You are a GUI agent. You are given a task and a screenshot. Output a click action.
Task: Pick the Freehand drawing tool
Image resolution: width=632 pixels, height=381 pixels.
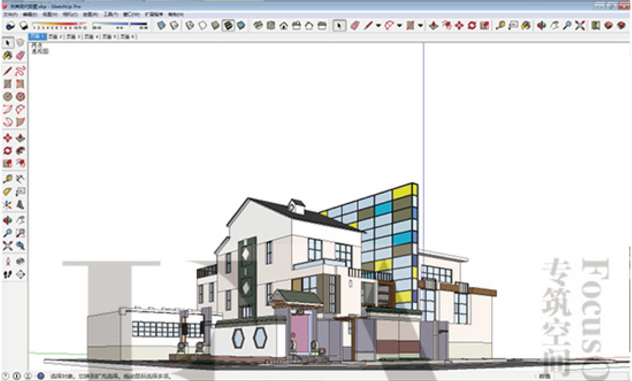coord(20,71)
